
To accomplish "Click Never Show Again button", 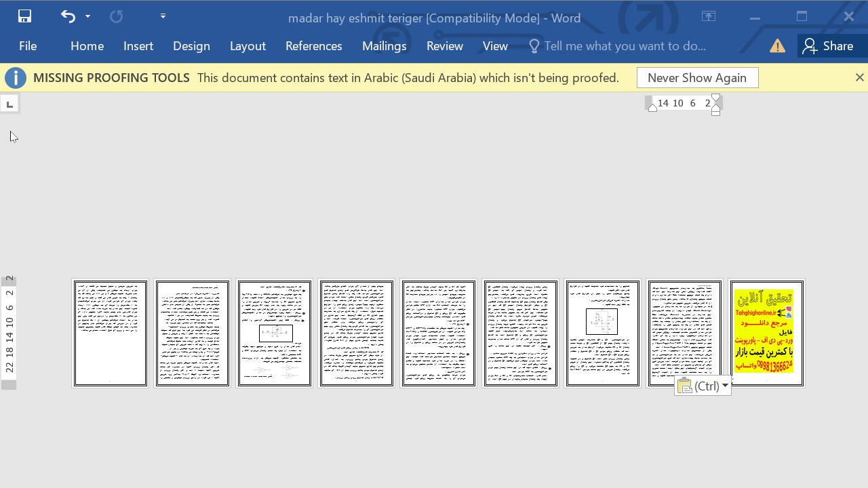I will 697,78.
